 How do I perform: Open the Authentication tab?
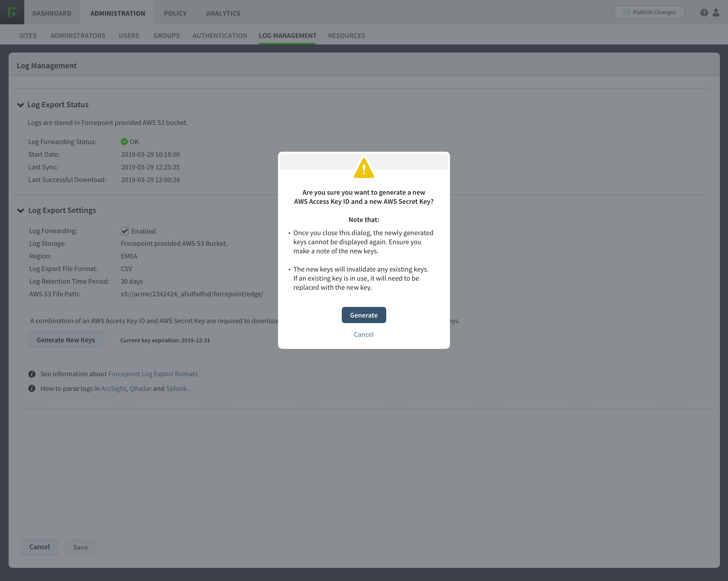pos(220,35)
